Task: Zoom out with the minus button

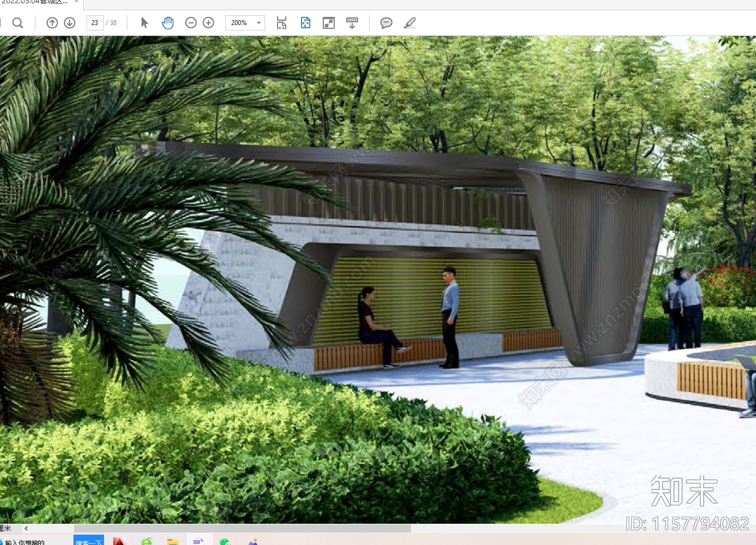Action: 190,23
